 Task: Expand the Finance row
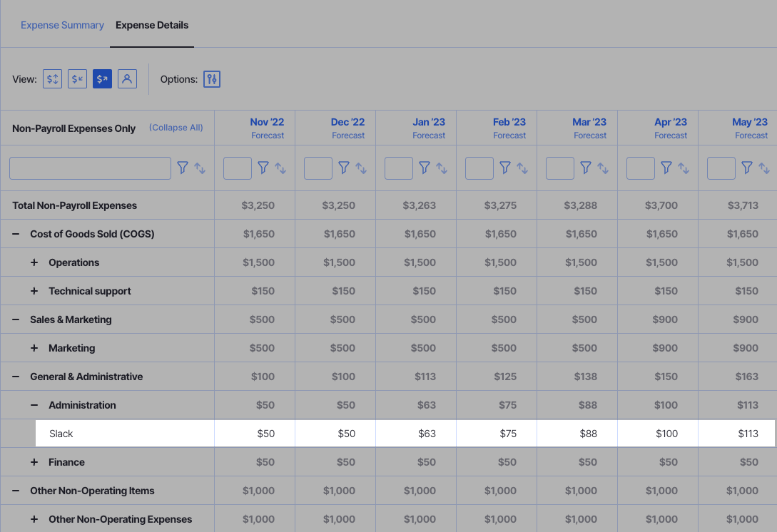tap(34, 461)
